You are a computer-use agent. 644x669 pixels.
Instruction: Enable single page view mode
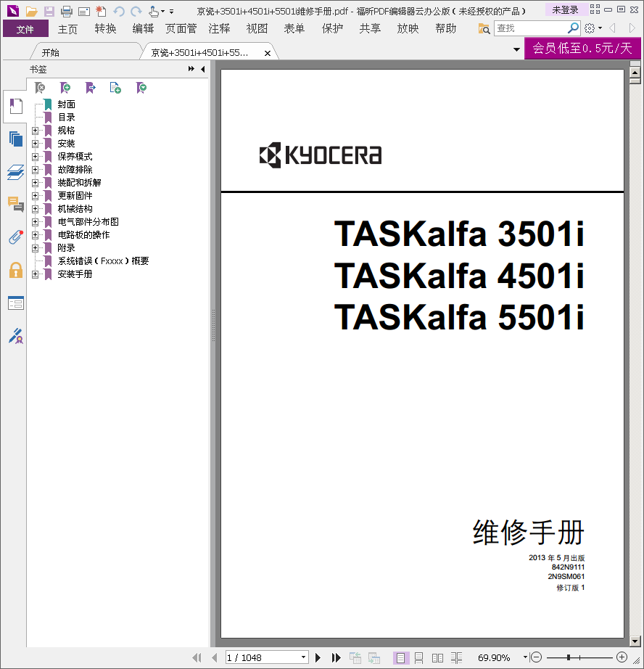click(400, 658)
